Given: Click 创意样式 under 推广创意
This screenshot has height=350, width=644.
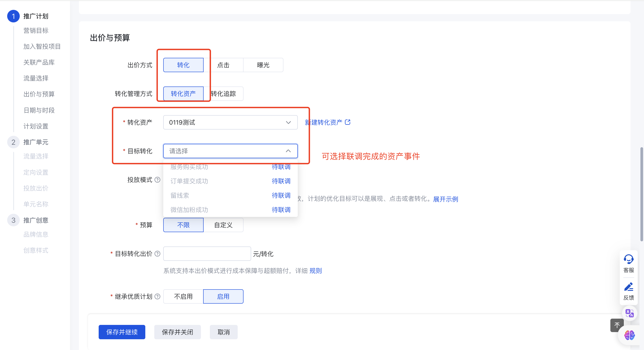Looking at the screenshot, I should (36, 250).
